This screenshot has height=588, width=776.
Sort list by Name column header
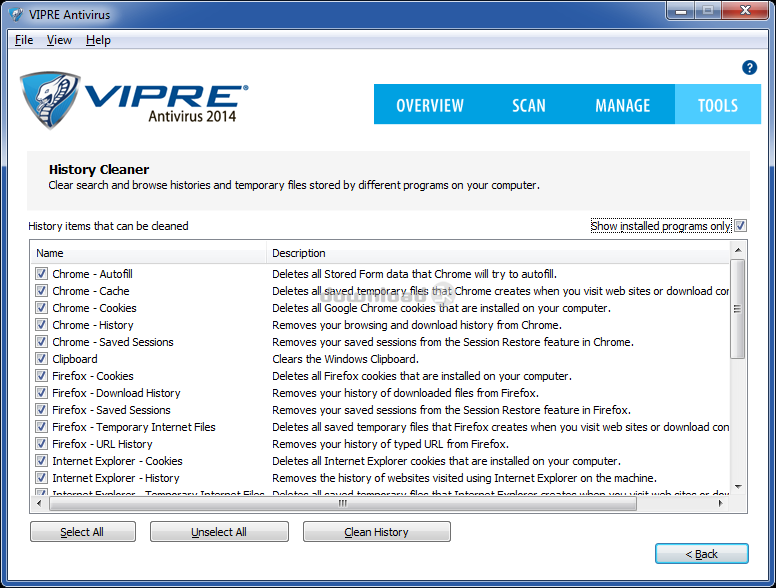148,253
